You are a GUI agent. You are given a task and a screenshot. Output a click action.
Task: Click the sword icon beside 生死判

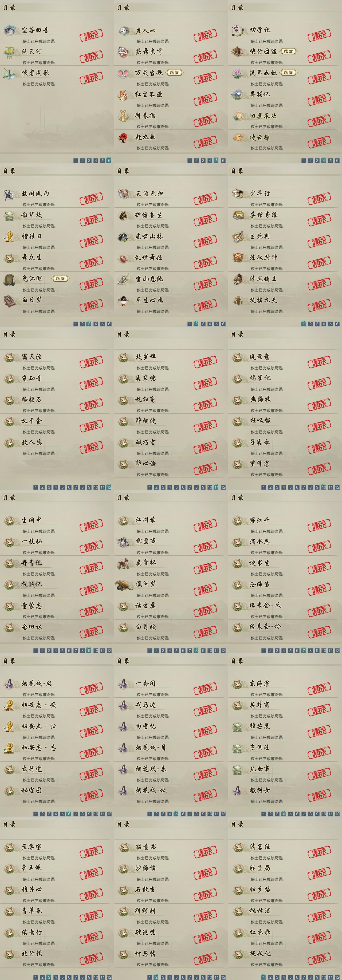[238, 236]
